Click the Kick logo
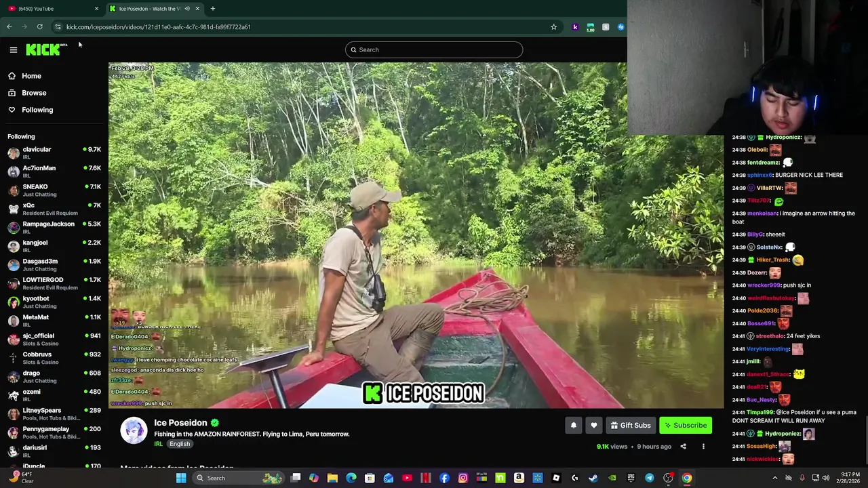Image resolution: width=868 pixels, height=488 pixels. (45, 49)
